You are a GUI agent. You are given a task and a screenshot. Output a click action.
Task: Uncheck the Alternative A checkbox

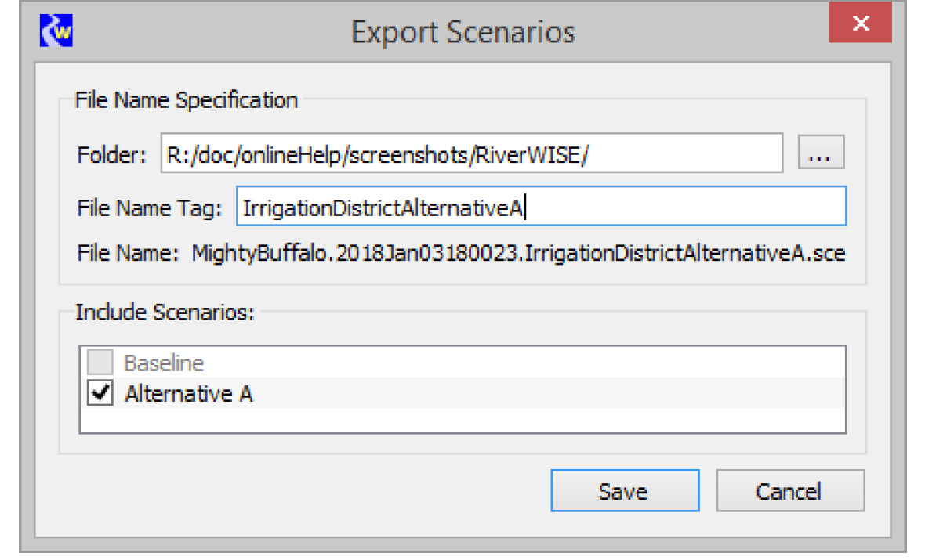point(100,393)
